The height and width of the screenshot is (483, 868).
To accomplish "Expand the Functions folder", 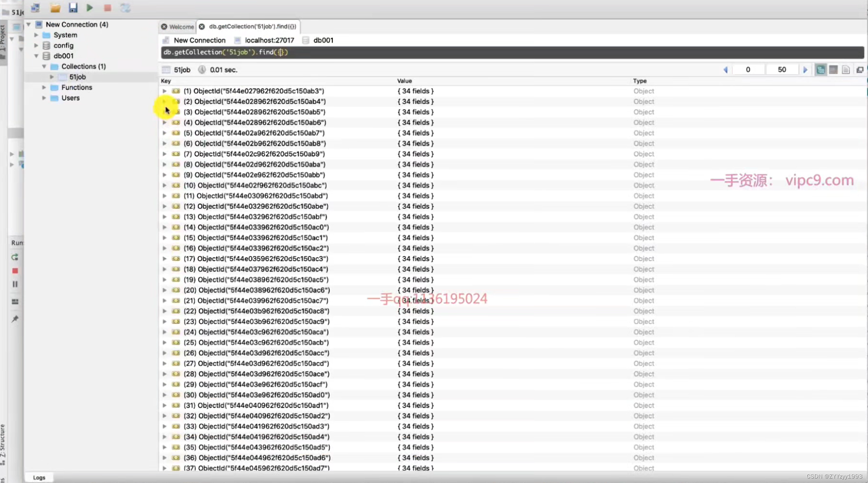I will point(44,87).
